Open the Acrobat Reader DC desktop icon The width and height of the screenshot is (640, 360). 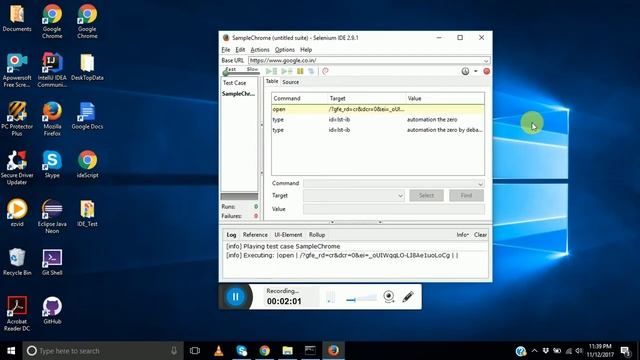coord(17,313)
